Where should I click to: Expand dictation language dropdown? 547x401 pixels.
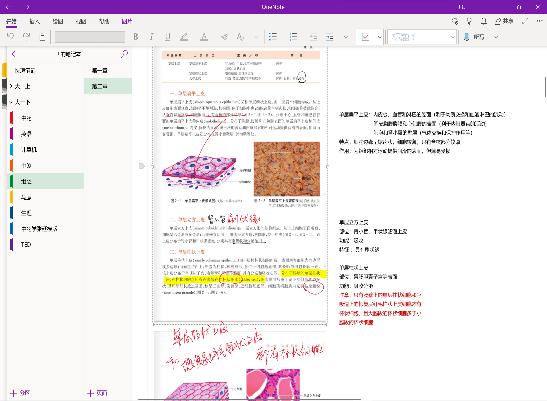point(496,37)
